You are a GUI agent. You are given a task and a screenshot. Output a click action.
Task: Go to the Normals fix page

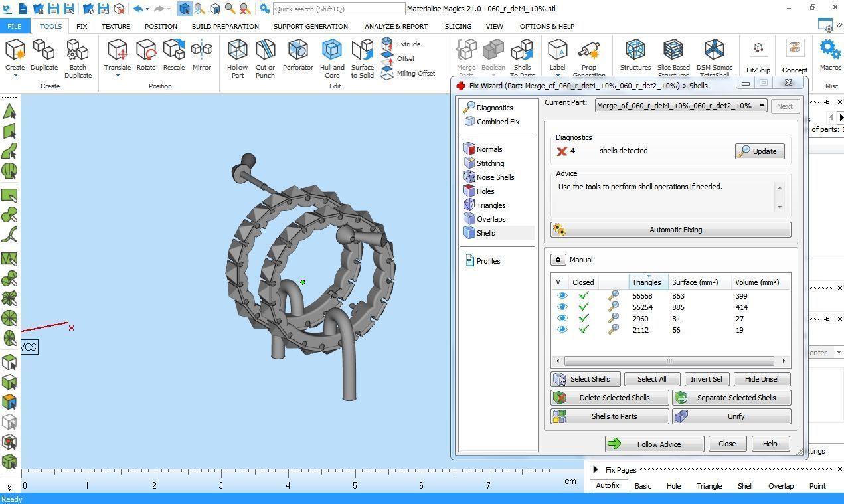pyautogui.click(x=483, y=149)
